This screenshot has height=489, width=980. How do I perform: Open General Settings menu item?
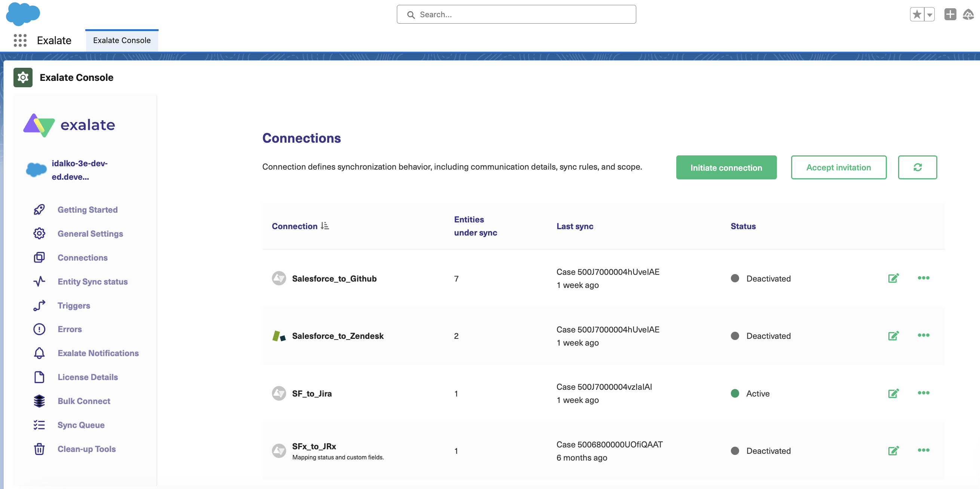(x=90, y=234)
